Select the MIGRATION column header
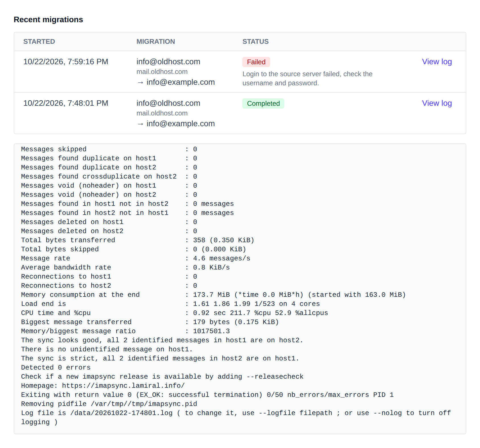This screenshot has width=480, height=448. click(x=156, y=42)
